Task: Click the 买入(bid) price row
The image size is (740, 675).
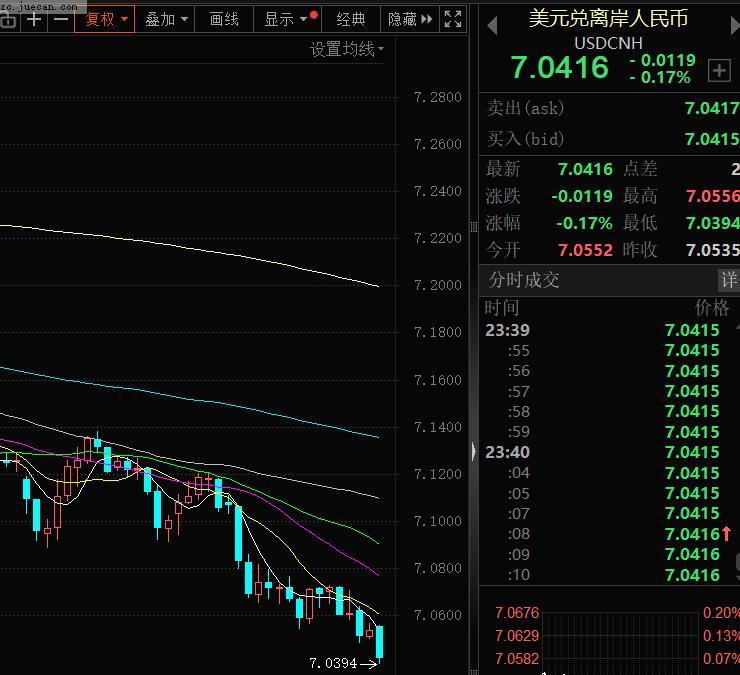Action: [x=611, y=139]
